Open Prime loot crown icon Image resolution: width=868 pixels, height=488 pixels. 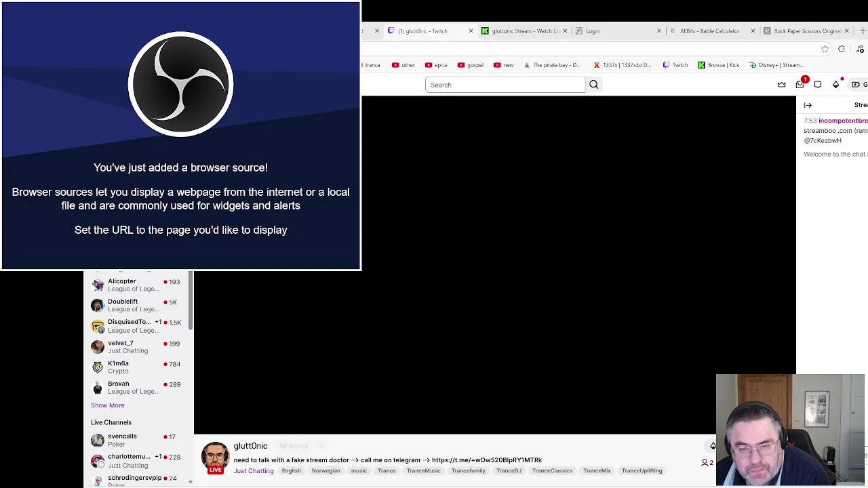tap(781, 85)
